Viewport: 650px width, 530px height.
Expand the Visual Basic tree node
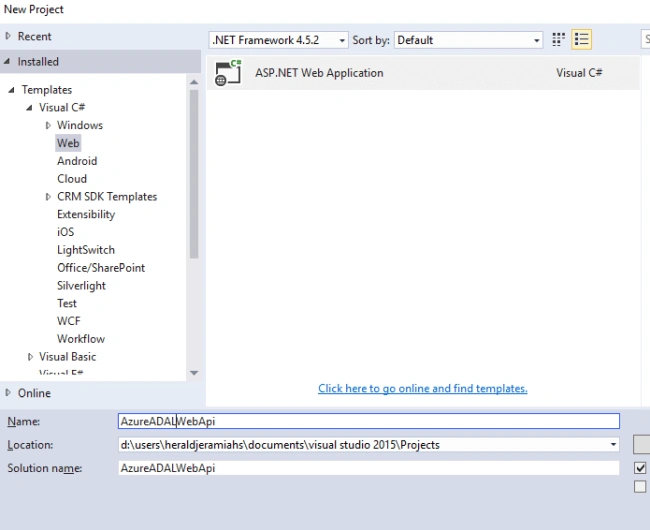tap(30, 357)
